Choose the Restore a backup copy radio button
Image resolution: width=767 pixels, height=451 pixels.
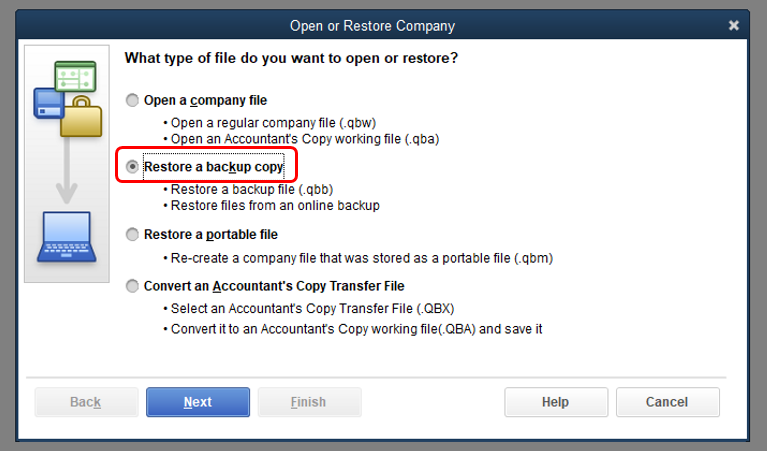point(133,167)
